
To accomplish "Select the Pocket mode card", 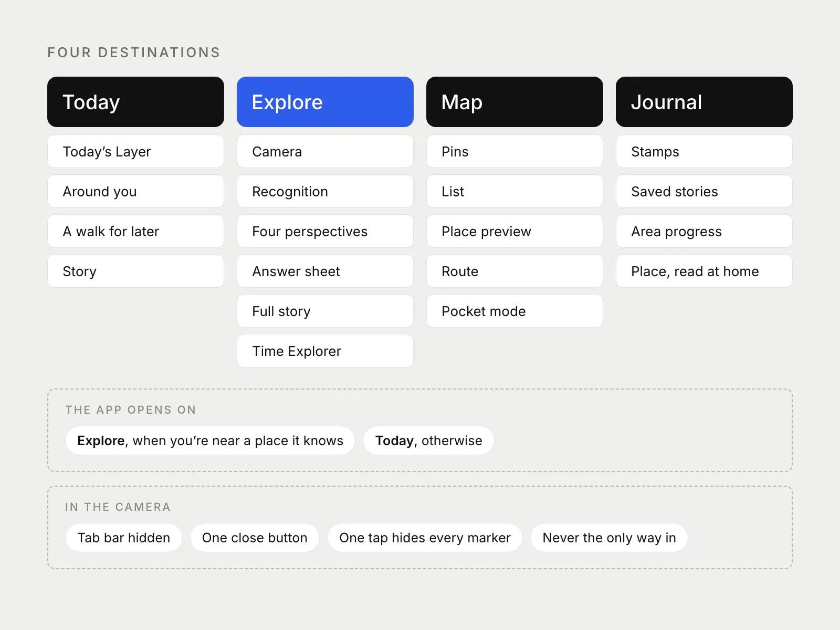I will pyautogui.click(x=514, y=311).
